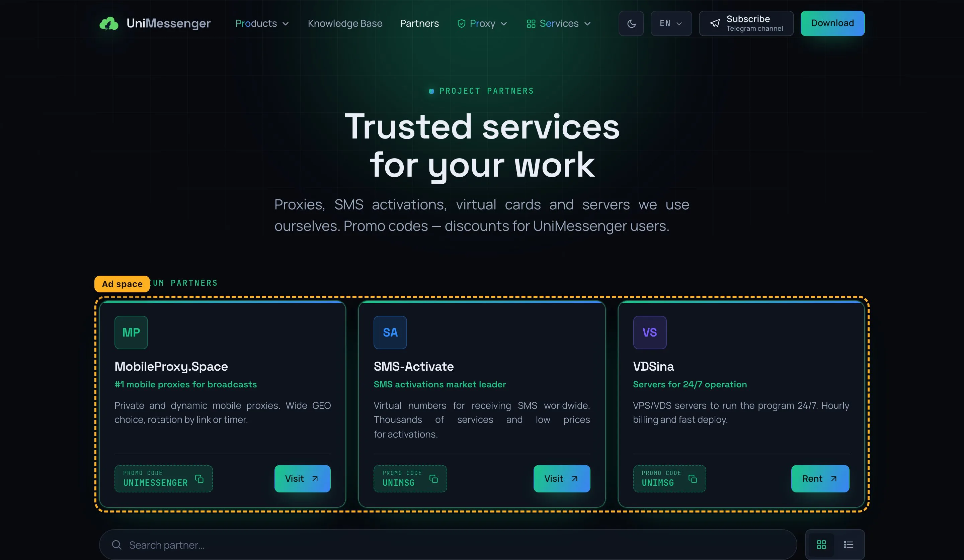Toggle dark mode with the moon icon
964x560 pixels.
click(631, 23)
